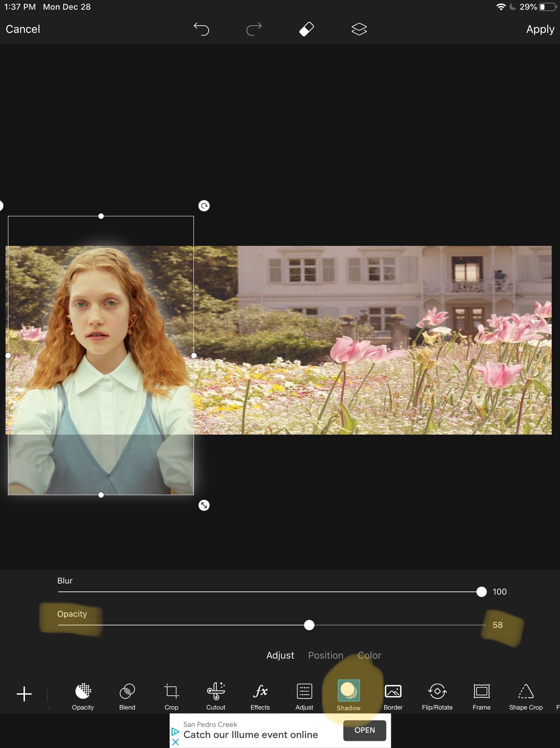Open the Opacity tool

[83, 697]
